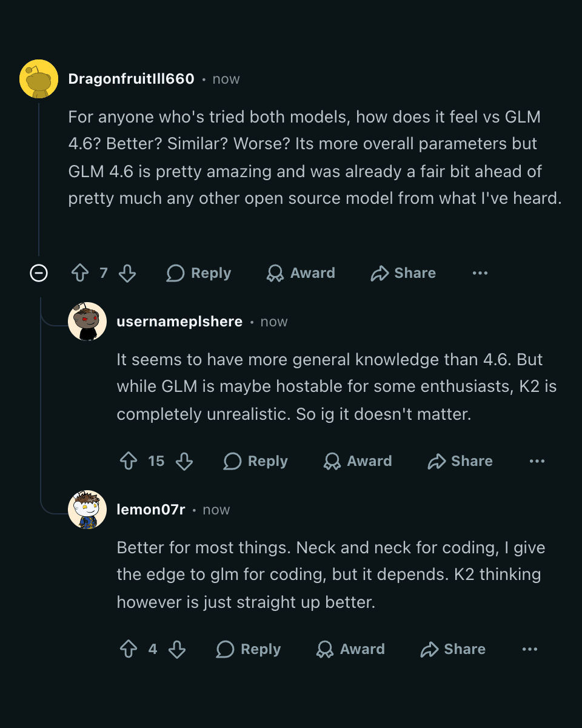
Task: Open more options on lemon07r's reply
Action: tap(530, 649)
